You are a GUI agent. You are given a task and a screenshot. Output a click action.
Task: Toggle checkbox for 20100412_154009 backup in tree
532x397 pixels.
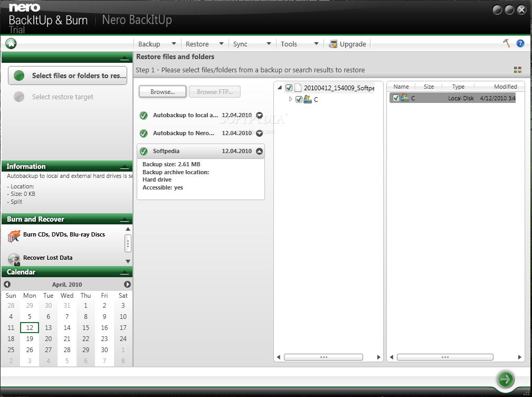point(289,88)
